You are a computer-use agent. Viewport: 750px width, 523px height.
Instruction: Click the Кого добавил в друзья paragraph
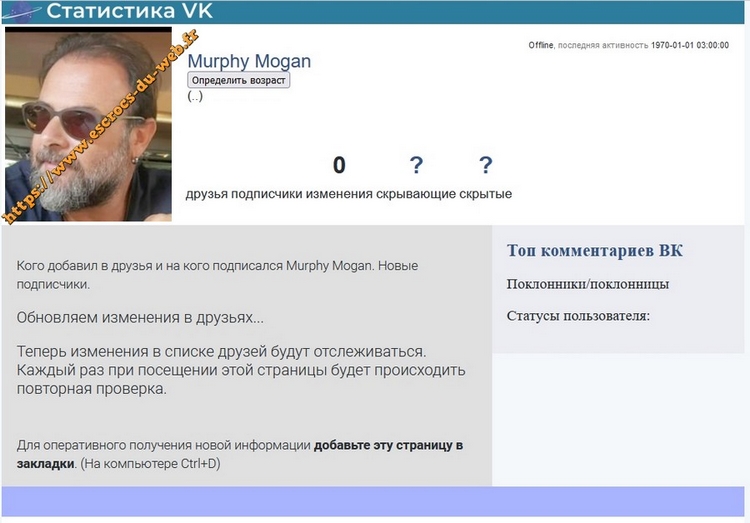[x=218, y=275]
